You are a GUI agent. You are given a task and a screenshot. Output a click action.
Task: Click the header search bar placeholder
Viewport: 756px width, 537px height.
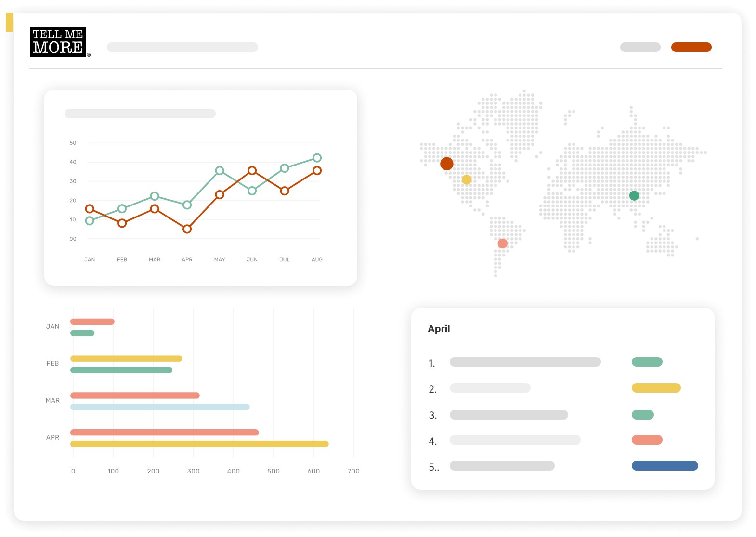tap(182, 47)
